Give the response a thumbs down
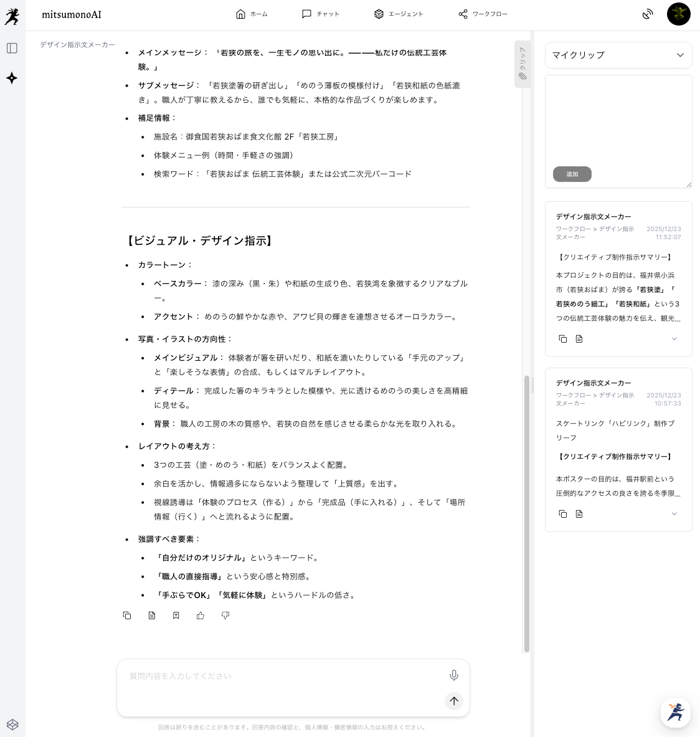This screenshot has height=737, width=700. (x=225, y=616)
